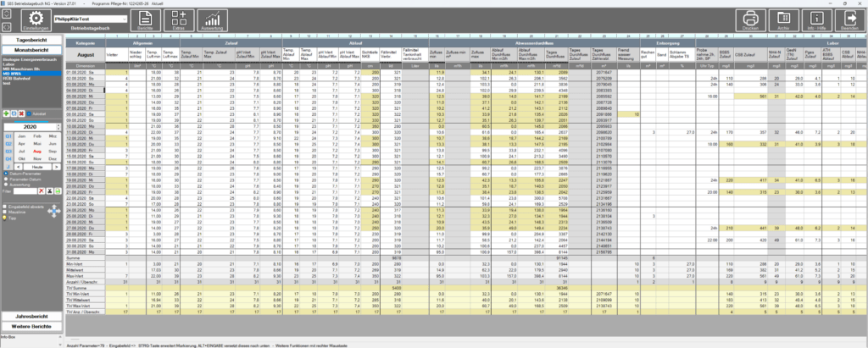The height and width of the screenshot is (348, 868).
Task: Select month Mai in calendar
Action: [37, 143]
